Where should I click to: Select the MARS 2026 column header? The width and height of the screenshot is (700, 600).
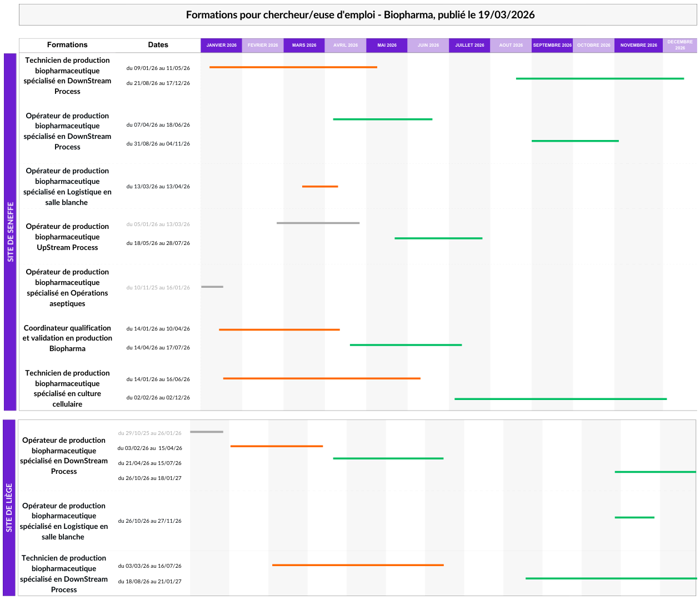(304, 45)
